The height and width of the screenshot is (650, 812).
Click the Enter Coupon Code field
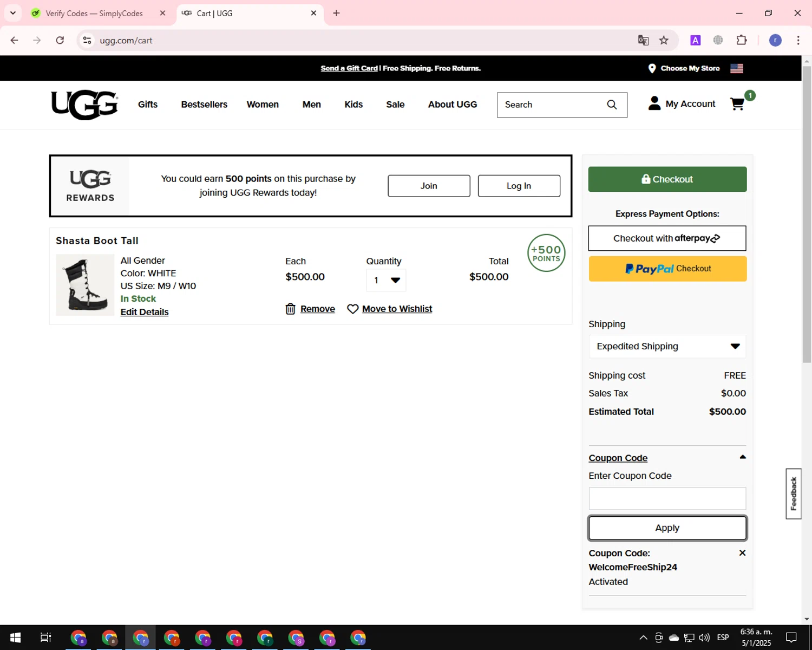pos(667,498)
